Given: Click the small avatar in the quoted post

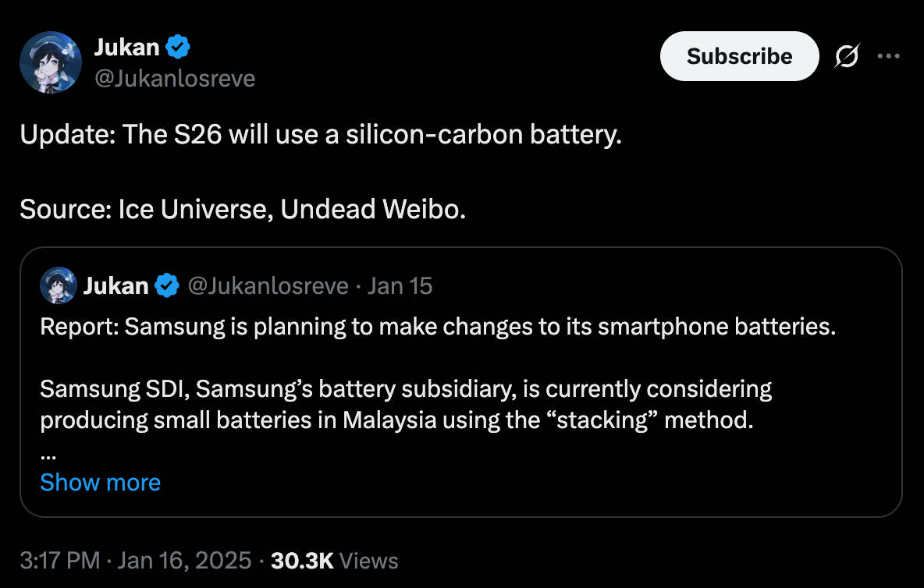Looking at the screenshot, I should pos(59,285).
